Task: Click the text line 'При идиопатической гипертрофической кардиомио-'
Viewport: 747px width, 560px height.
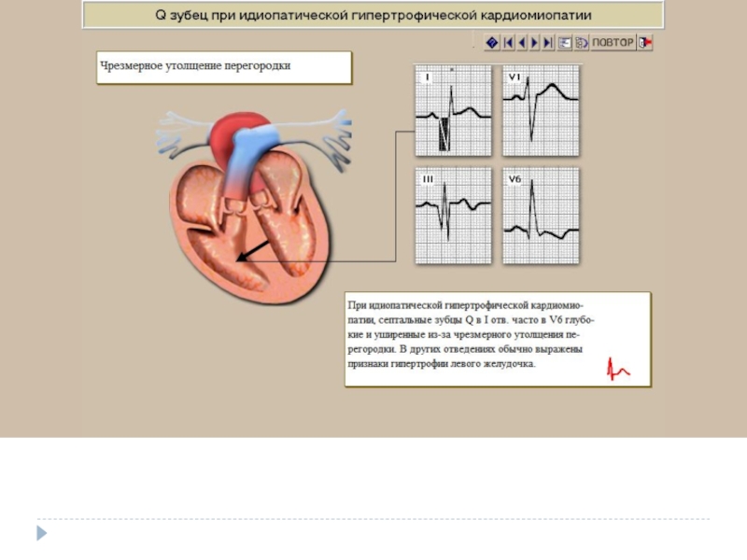Action: 465,305
